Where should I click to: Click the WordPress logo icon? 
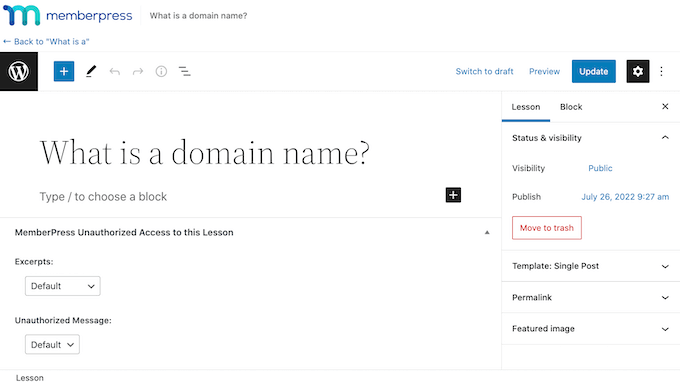coord(19,72)
